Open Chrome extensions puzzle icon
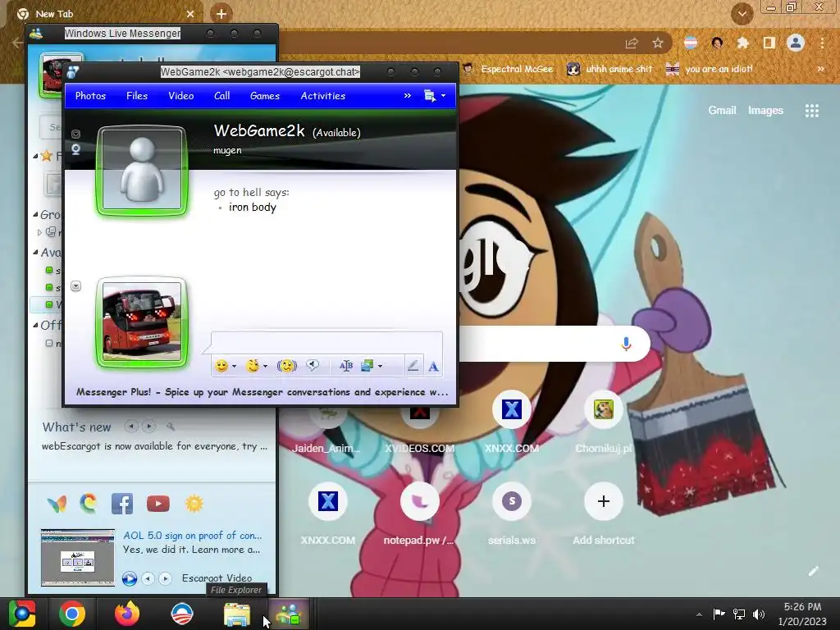Viewport: 840px width, 630px height. 742,43
